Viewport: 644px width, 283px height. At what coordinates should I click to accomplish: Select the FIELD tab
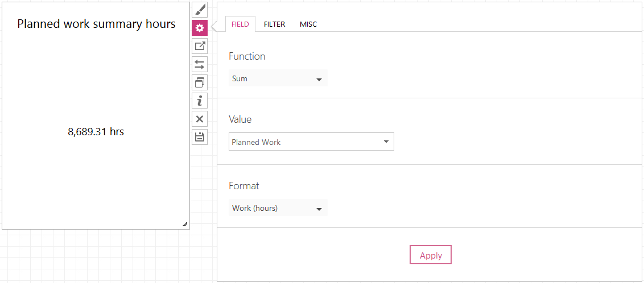coord(240,24)
